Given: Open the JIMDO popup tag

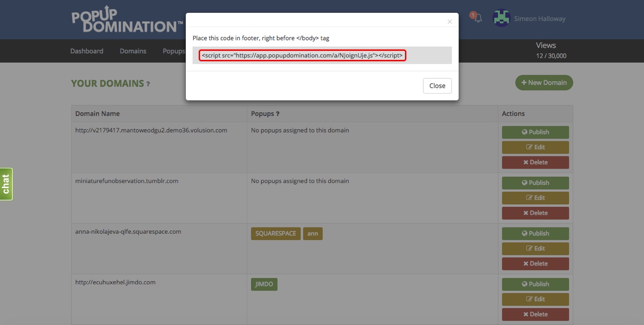Looking at the screenshot, I should [264, 284].
